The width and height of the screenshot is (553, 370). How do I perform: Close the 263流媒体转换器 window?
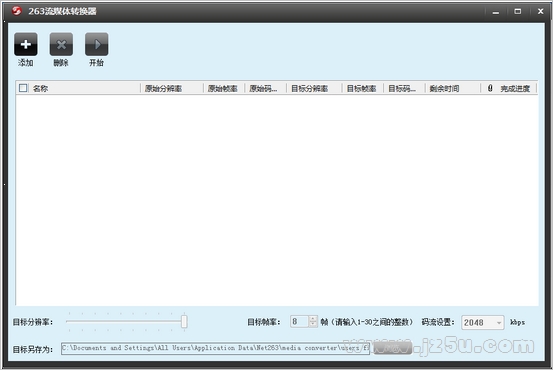(x=540, y=12)
